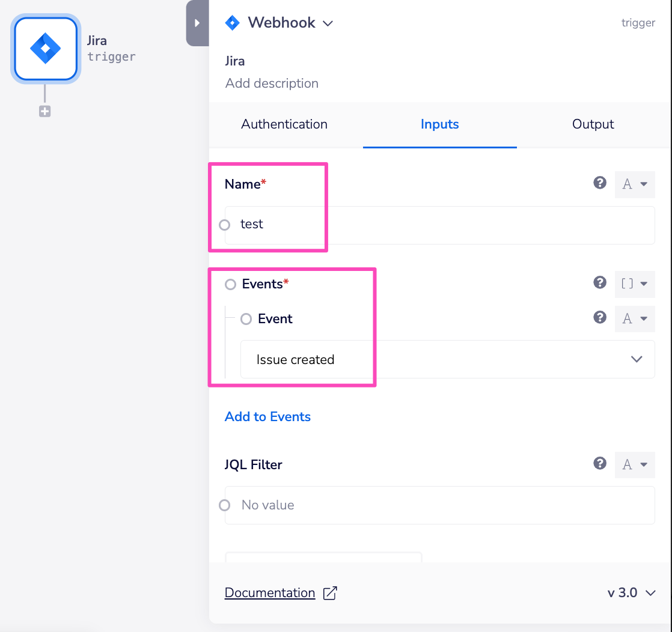
Task: Open the Webhook trigger type dropdown
Action: pos(328,23)
